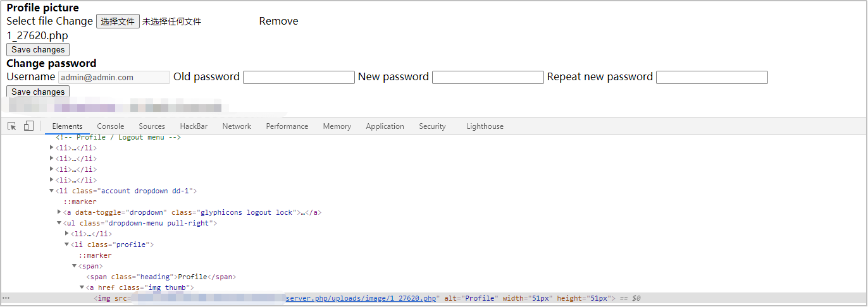Activate the inspect element picker icon
The image size is (868, 307).
point(11,126)
